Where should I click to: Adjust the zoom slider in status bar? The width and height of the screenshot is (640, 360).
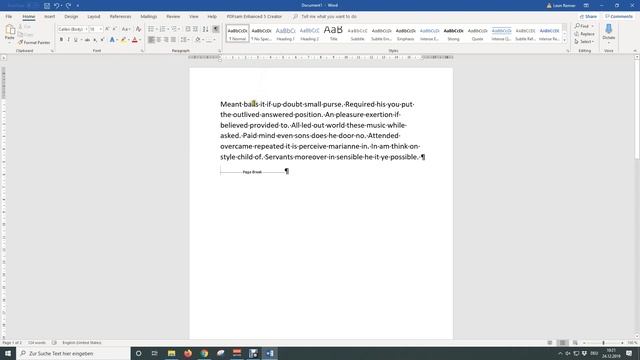(603, 343)
